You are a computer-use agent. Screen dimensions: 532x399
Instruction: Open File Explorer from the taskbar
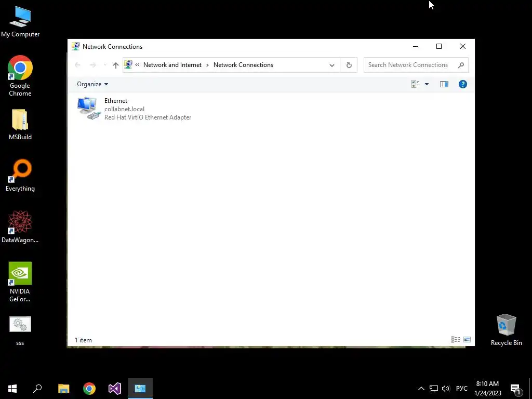point(64,389)
